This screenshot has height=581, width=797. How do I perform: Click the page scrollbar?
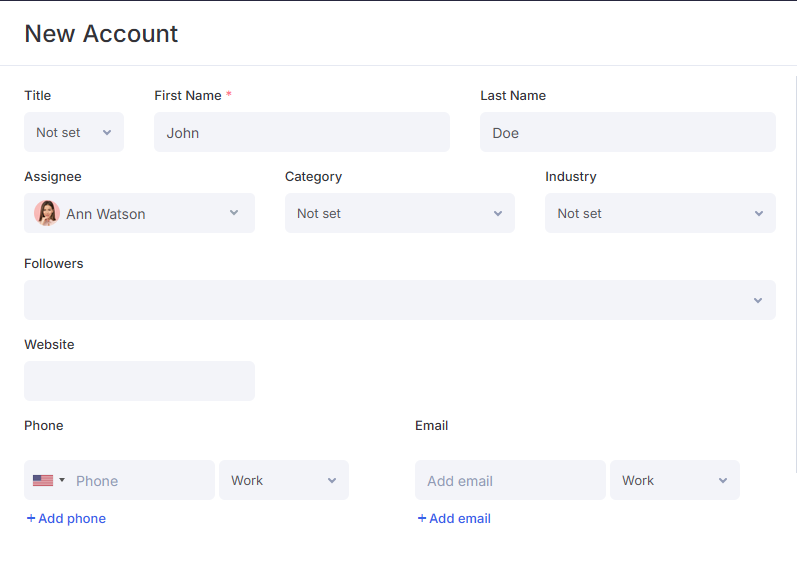pyautogui.click(x=795, y=274)
